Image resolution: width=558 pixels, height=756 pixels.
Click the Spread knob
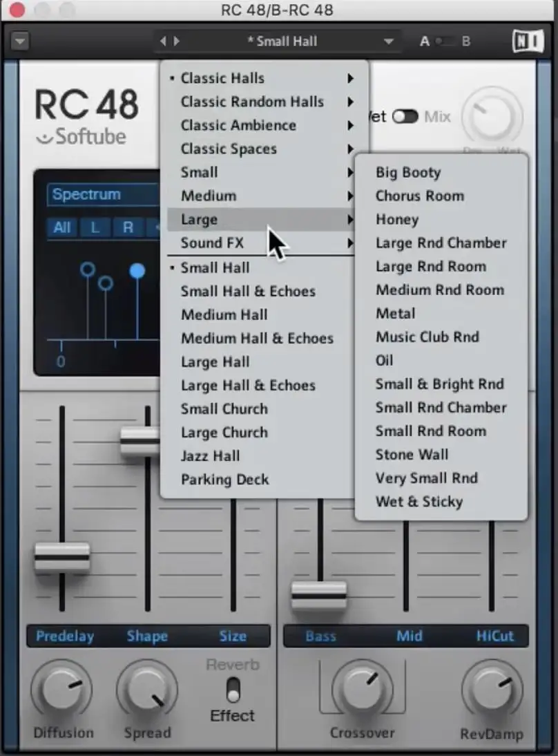[147, 690]
